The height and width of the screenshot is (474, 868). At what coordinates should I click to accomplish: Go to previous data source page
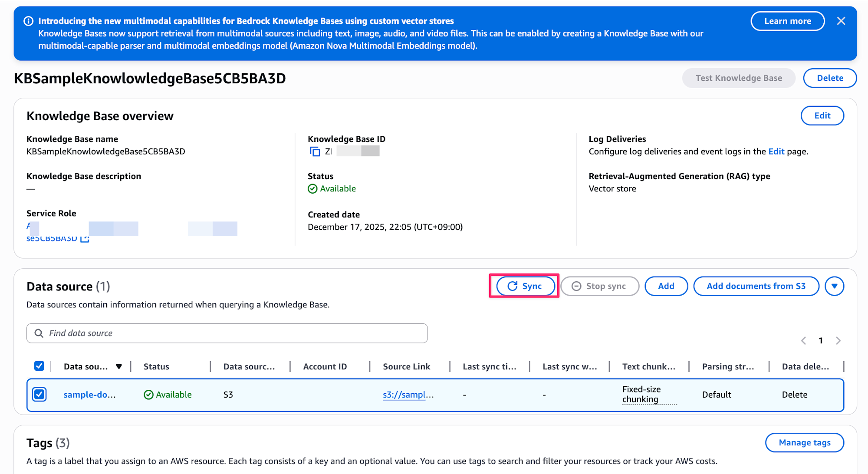pyautogui.click(x=803, y=341)
